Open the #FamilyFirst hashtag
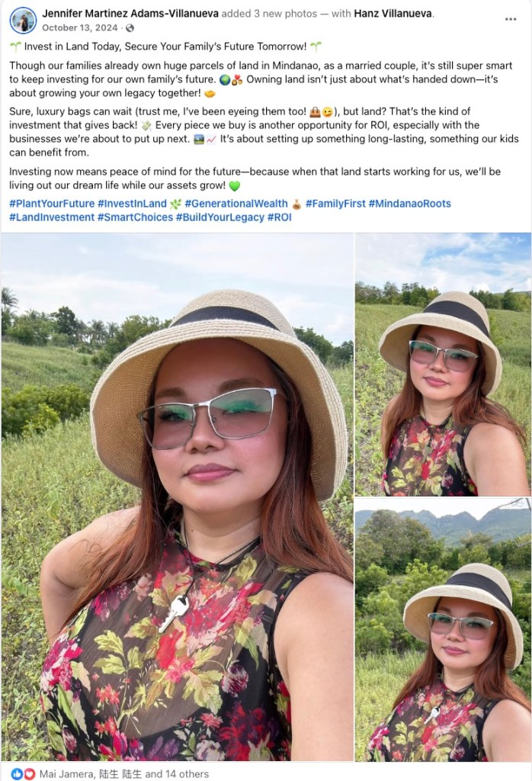 (x=335, y=204)
